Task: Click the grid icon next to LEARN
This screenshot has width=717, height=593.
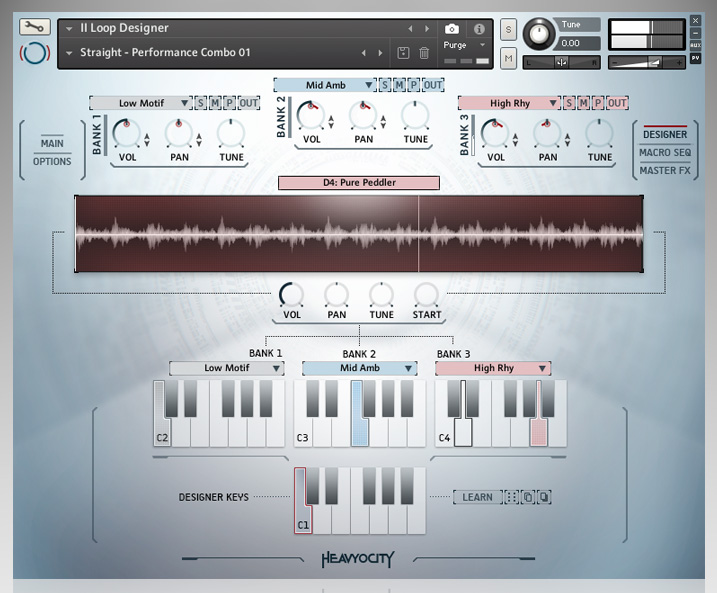Action: (511, 497)
